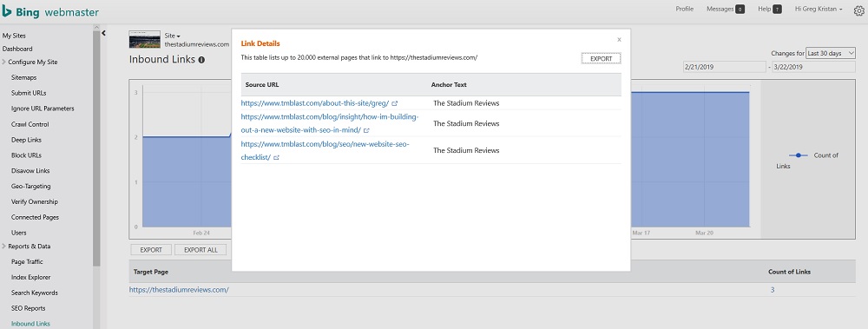Open the Site dropdown selector
Screen dimensions: 868x329
click(x=172, y=36)
